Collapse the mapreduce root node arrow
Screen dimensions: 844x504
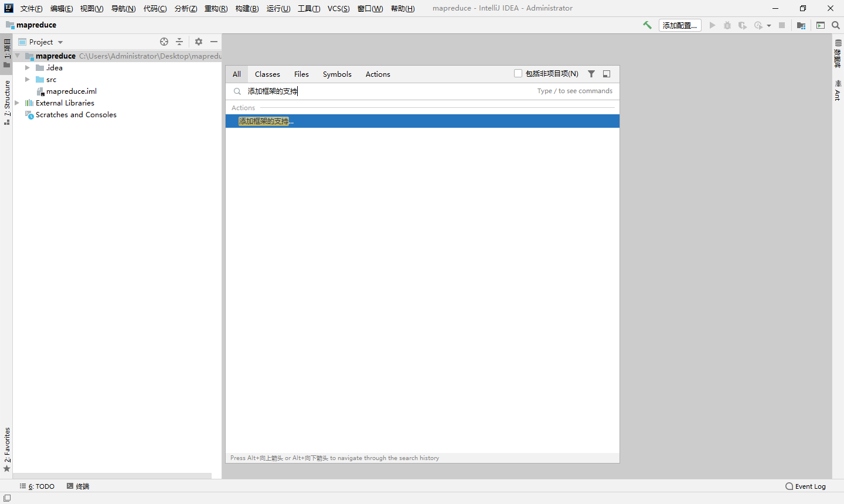tap(18, 56)
